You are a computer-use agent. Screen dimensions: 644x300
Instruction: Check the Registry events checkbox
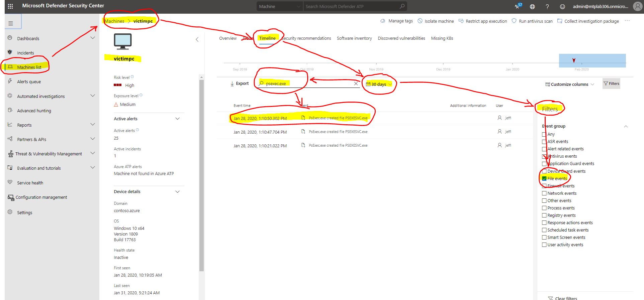tap(544, 215)
